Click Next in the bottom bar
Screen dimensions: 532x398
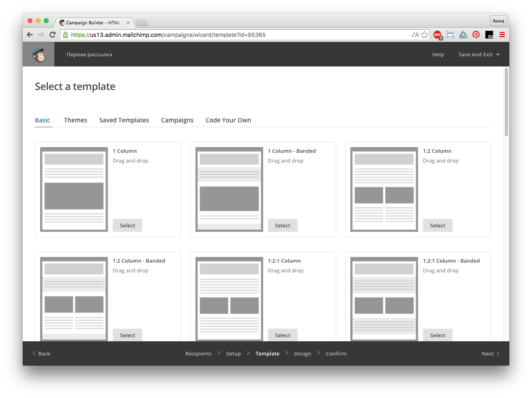click(490, 354)
